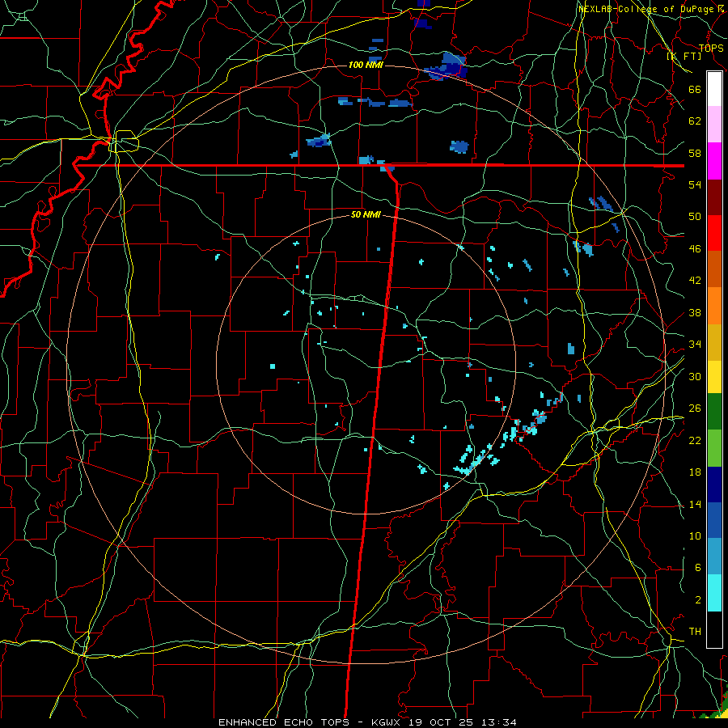Click legend value "46"

tap(695, 249)
